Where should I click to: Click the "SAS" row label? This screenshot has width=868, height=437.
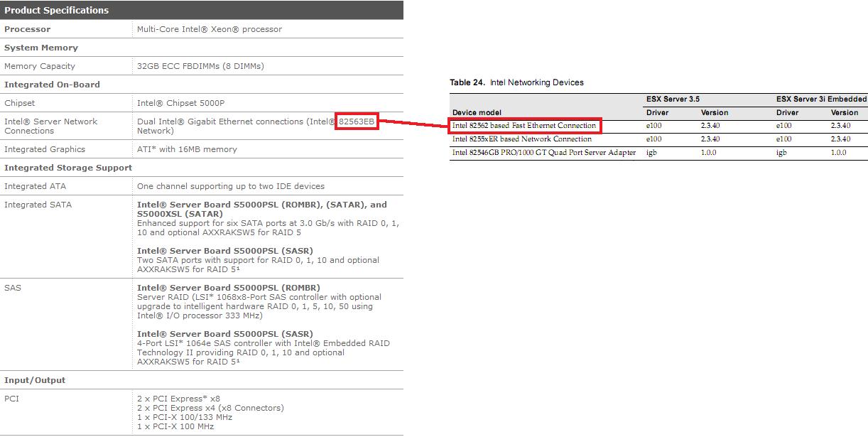13,288
